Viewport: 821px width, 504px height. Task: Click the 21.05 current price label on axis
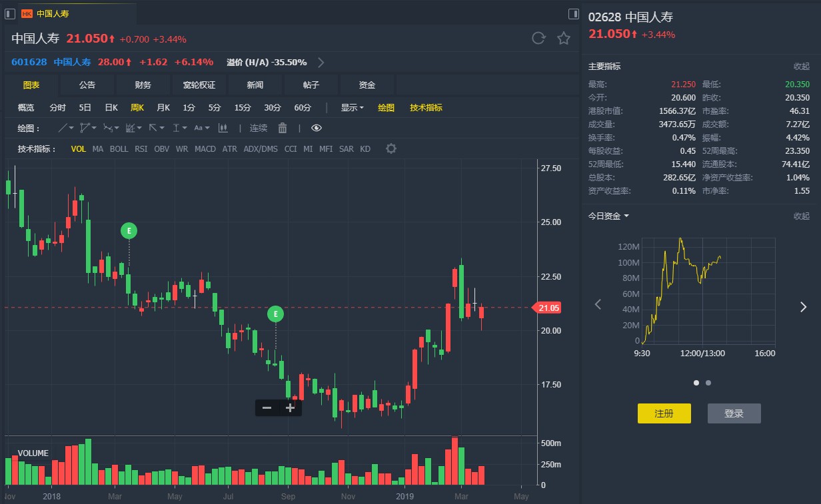click(548, 308)
